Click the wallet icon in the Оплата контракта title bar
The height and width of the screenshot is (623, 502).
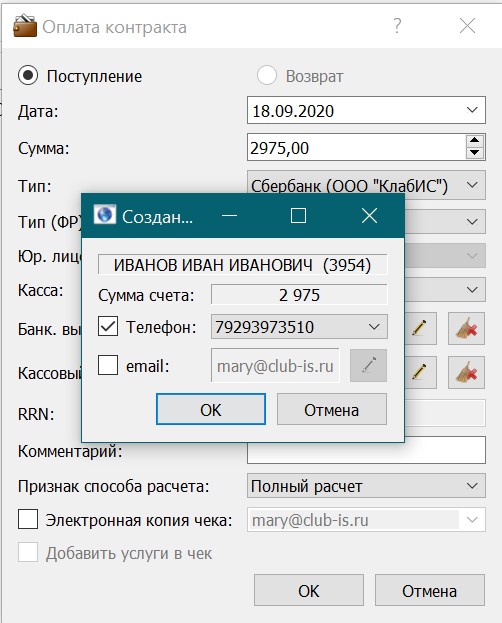[x=25, y=26]
